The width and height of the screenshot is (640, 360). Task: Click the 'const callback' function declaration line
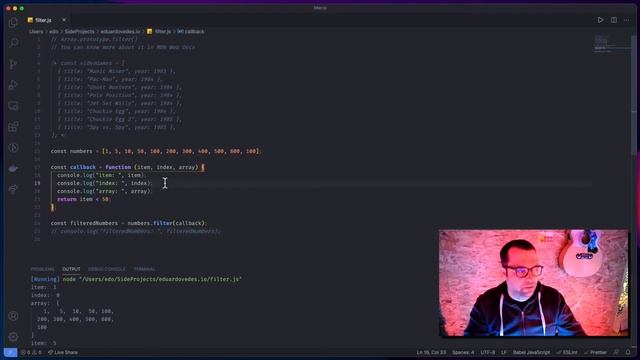point(127,167)
